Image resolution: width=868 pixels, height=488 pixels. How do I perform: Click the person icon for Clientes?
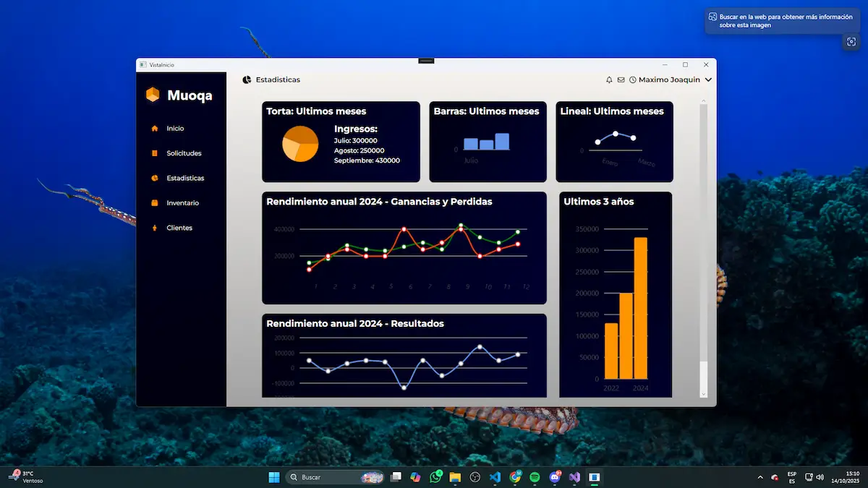coord(154,228)
